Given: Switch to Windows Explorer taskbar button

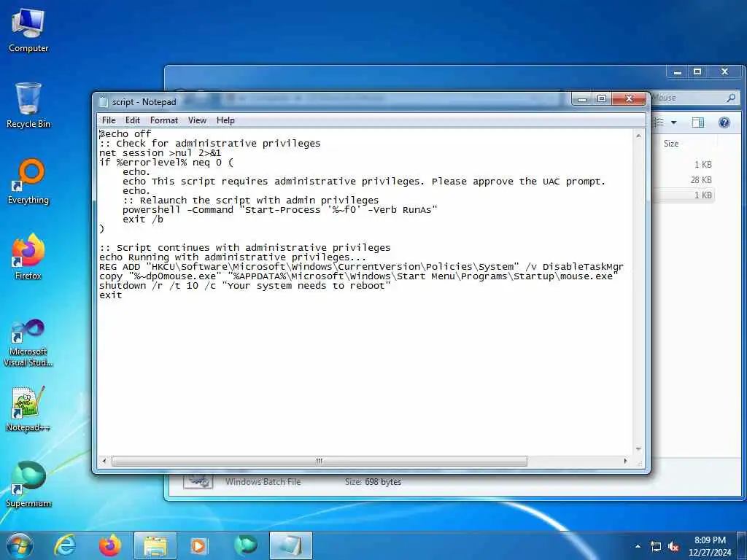Looking at the screenshot, I should 155,545.
